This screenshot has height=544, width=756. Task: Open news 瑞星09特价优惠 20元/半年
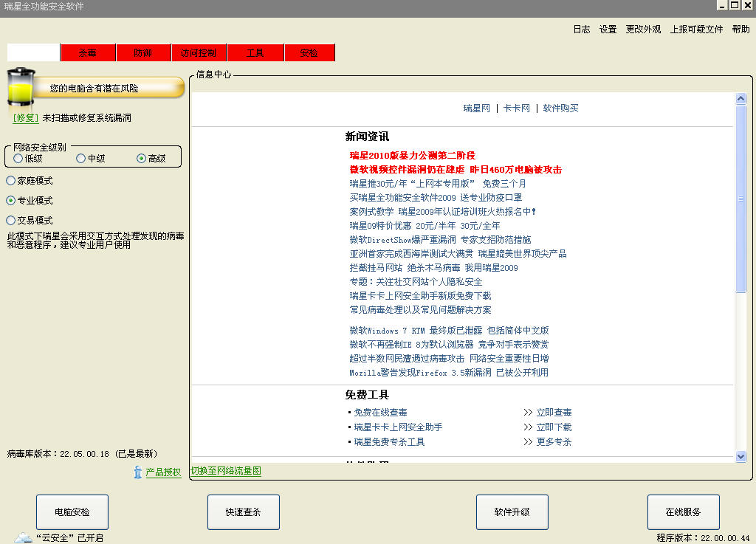425,226
